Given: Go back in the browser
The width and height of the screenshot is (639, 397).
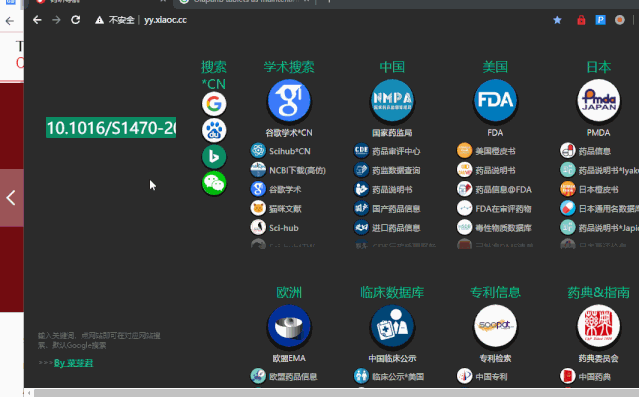Looking at the screenshot, I should [37, 20].
